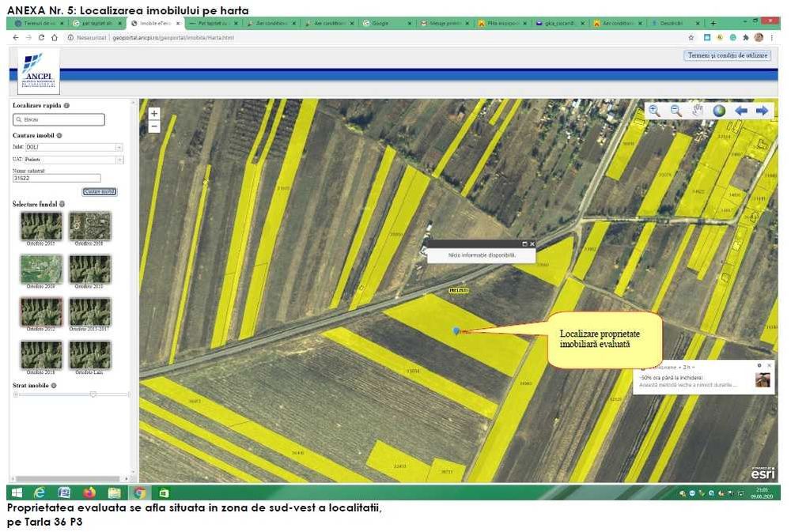The height and width of the screenshot is (532, 791).
Task: Open a new browser tab
Action: click(713, 23)
